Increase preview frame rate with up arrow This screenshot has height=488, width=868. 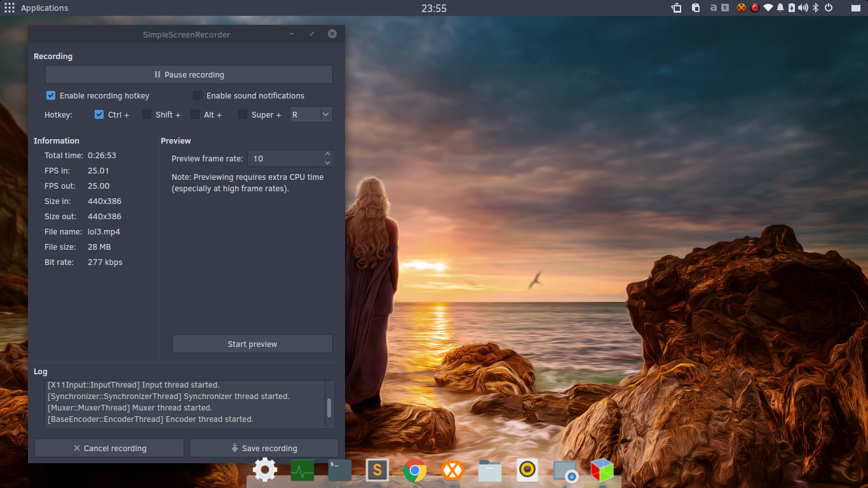327,154
